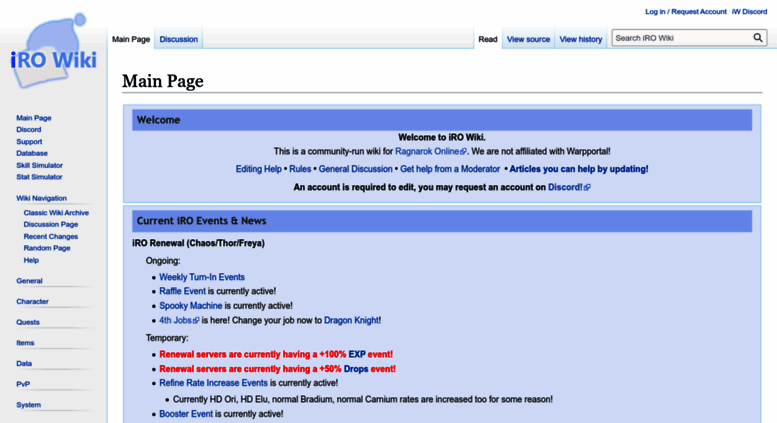Open Weekly Turn-In Events link
777x423 pixels.
202,277
